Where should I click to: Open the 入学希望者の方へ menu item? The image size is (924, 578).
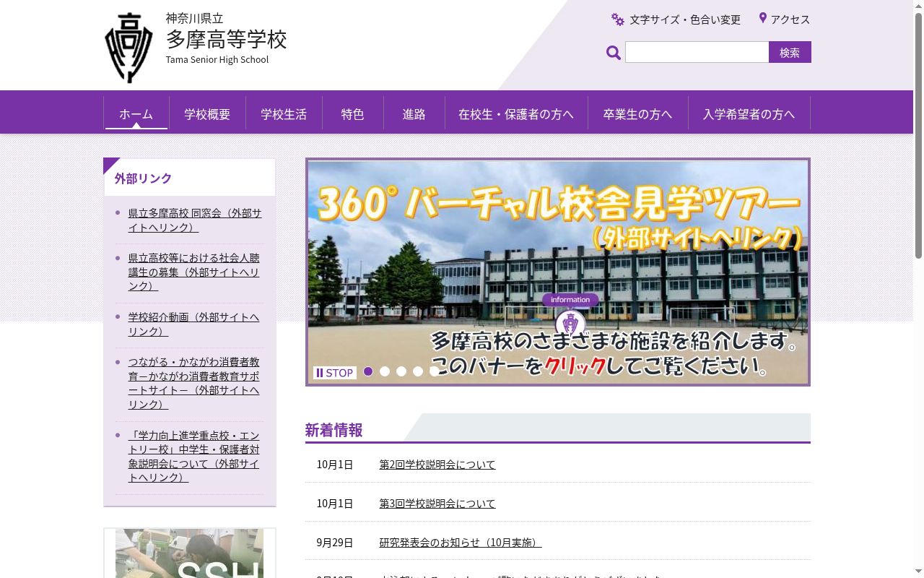[749, 113]
